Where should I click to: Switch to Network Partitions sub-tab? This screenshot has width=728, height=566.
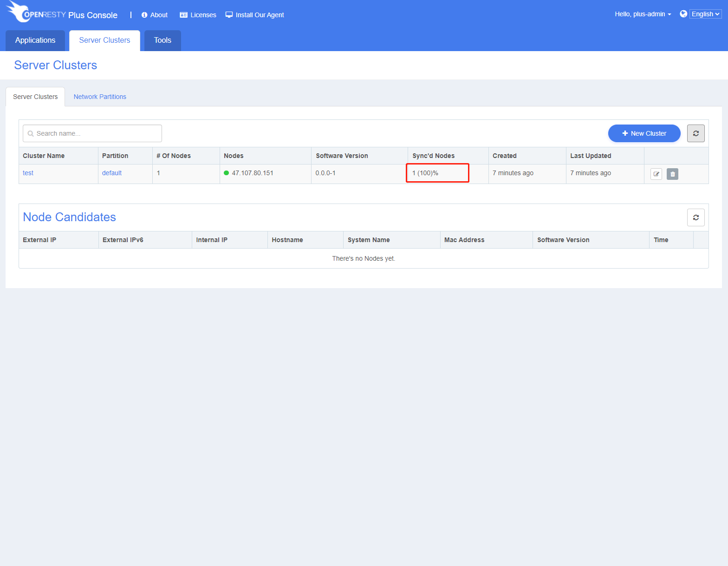100,97
